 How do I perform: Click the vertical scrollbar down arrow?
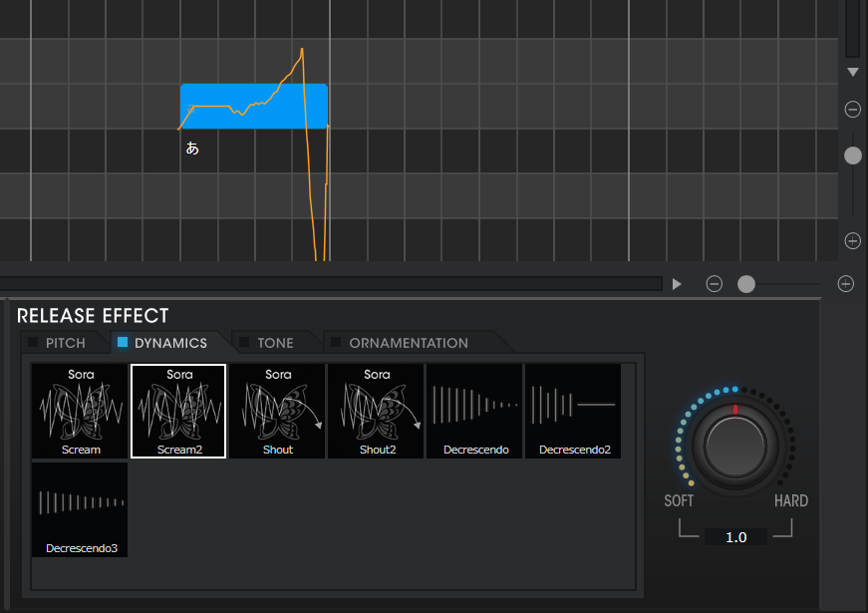[x=852, y=73]
